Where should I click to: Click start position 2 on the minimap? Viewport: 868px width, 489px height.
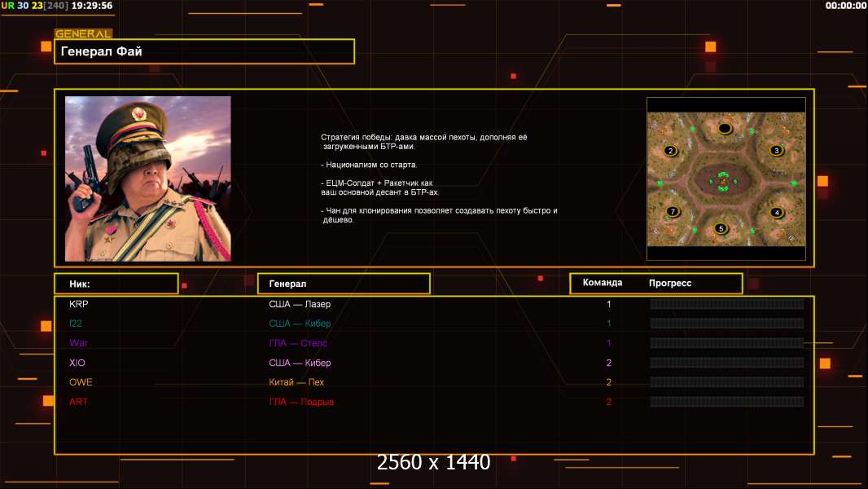tap(670, 151)
